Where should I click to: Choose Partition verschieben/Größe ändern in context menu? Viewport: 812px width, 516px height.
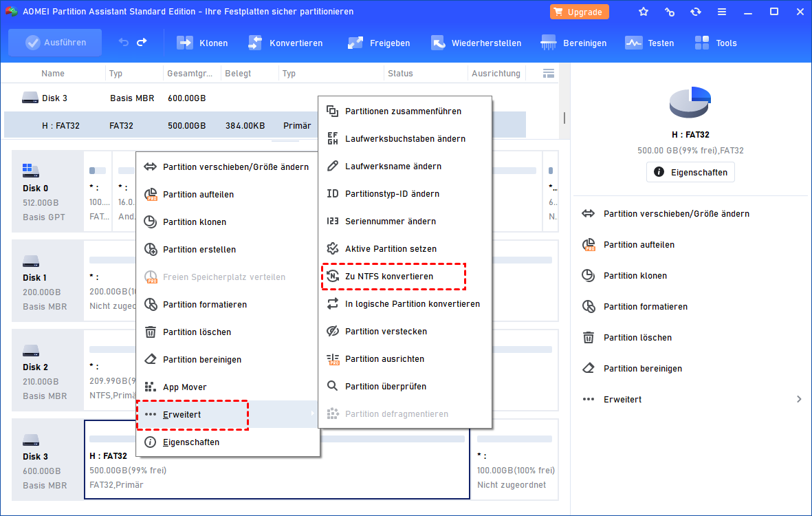(x=228, y=166)
